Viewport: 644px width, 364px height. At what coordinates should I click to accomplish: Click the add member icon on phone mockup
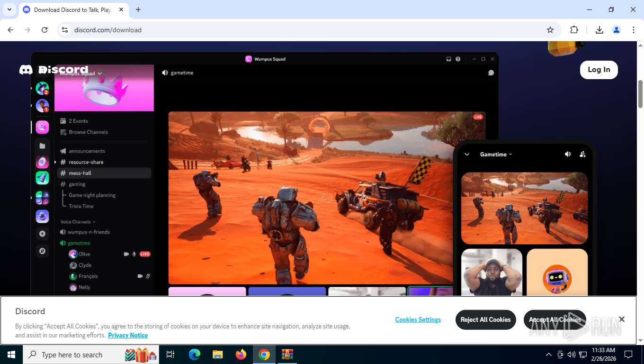[582, 154]
